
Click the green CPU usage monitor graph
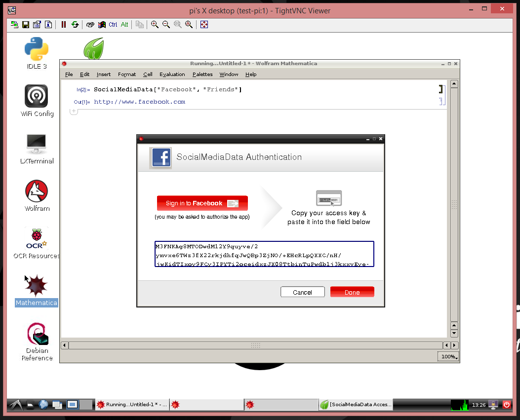[460, 404]
